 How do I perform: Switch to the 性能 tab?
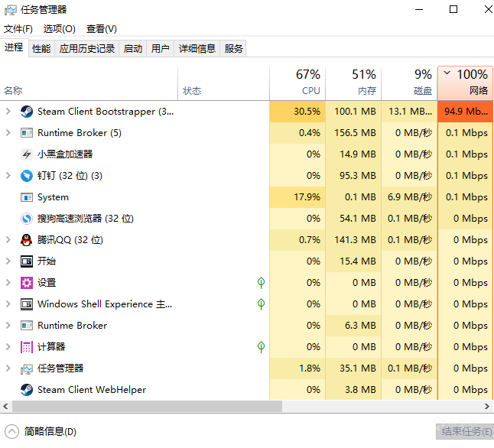click(x=41, y=48)
